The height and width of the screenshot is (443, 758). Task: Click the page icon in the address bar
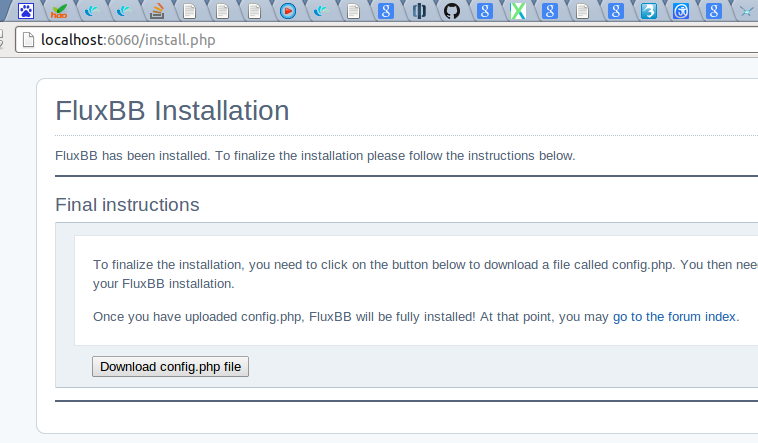(29, 40)
